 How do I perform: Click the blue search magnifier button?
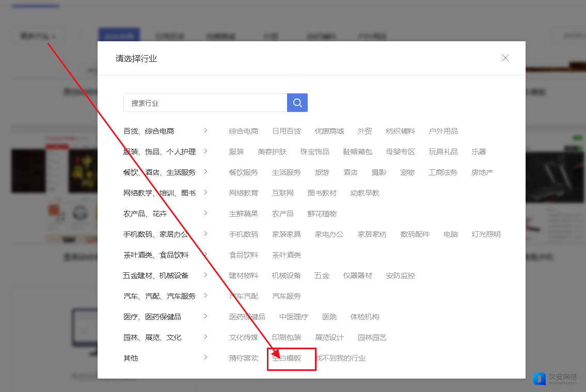coord(297,103)
